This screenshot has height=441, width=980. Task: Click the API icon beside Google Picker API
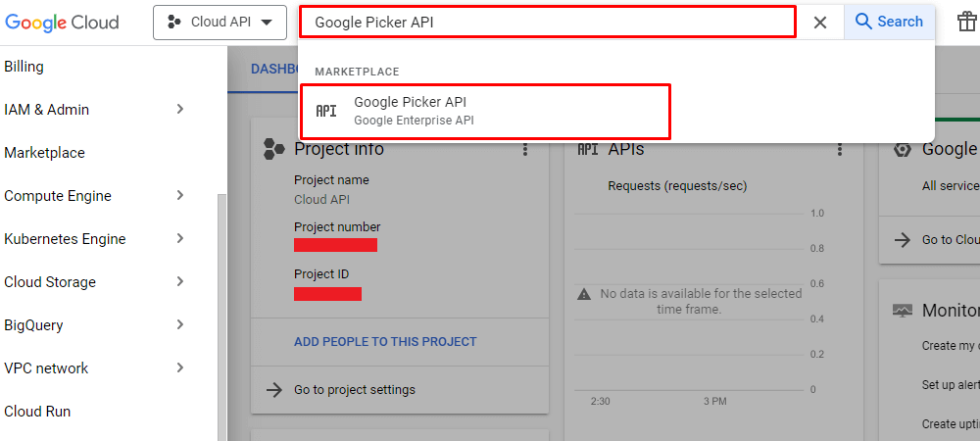[x=326, y=111]
